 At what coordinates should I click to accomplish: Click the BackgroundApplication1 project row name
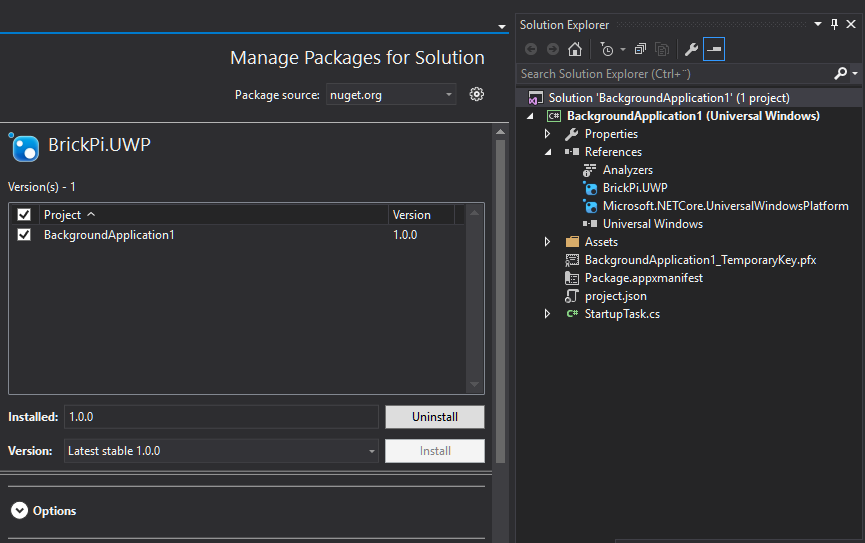pos(109,235)
